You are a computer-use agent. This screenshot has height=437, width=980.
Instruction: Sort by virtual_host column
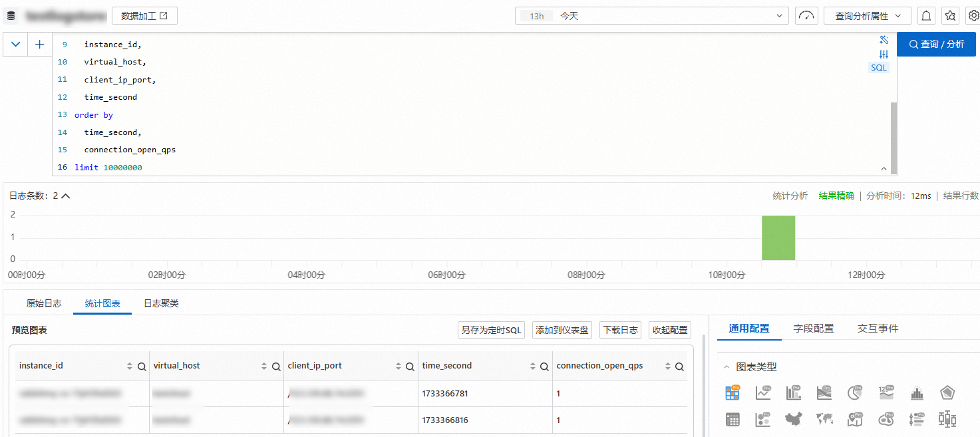click(264, 366)
